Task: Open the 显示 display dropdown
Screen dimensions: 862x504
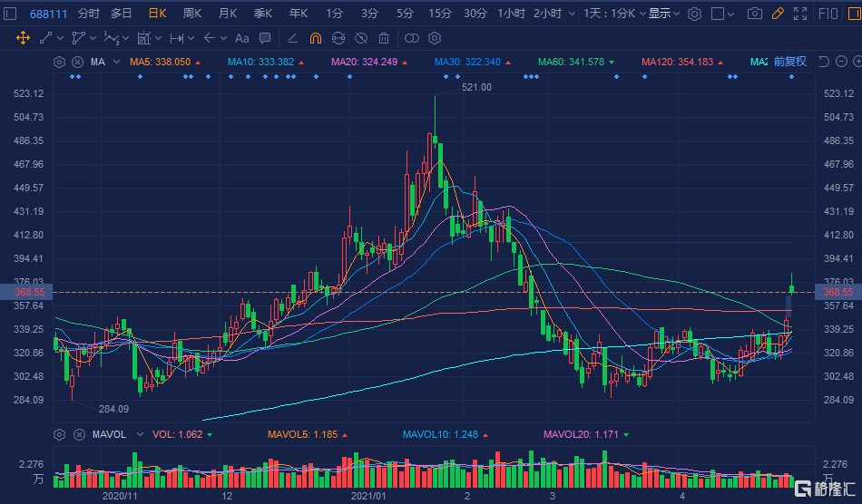Action: click(x=663, y=14)
